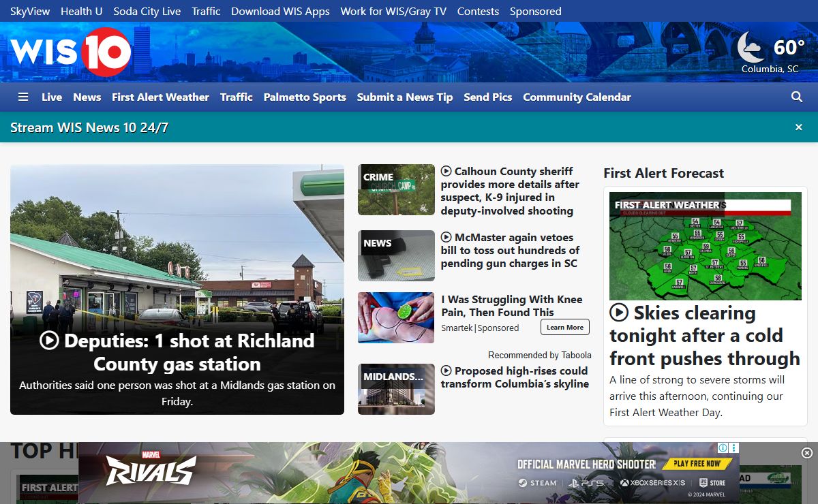Image resolution: width=818 pixels, height=504 pixels.
Task: Click the Columbia, SC location text
Action: 770,69
